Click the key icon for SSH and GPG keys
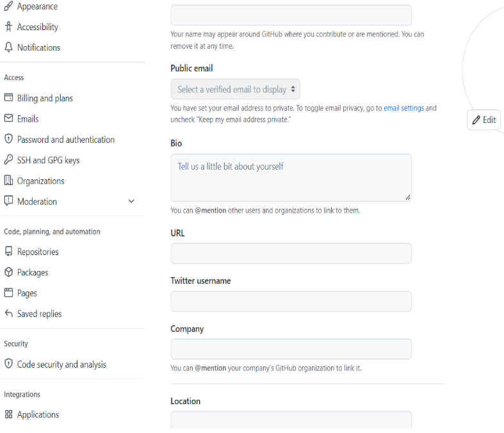The height and width of the screenshot is (433, 504). coord(8,160)
